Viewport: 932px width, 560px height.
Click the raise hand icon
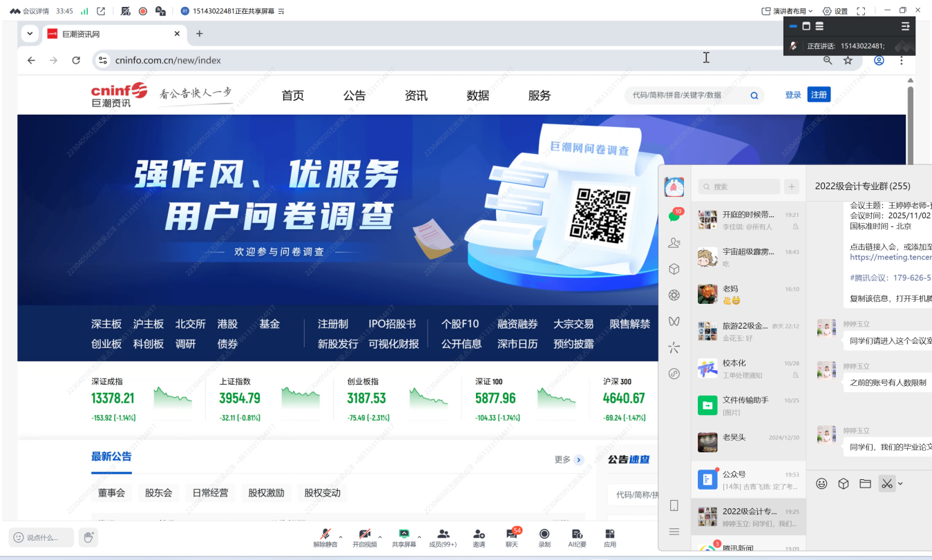88,537
